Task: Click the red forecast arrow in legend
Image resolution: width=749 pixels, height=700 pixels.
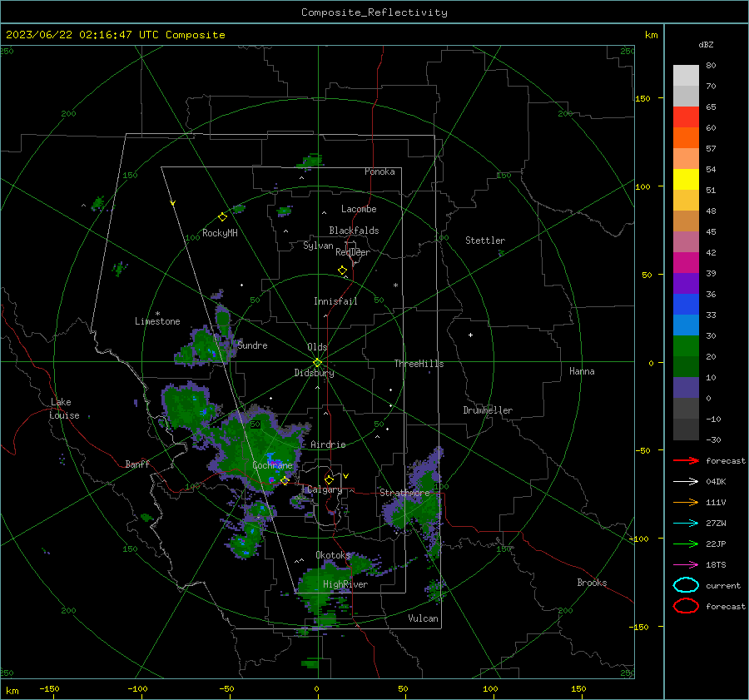Action: point(686,460)
